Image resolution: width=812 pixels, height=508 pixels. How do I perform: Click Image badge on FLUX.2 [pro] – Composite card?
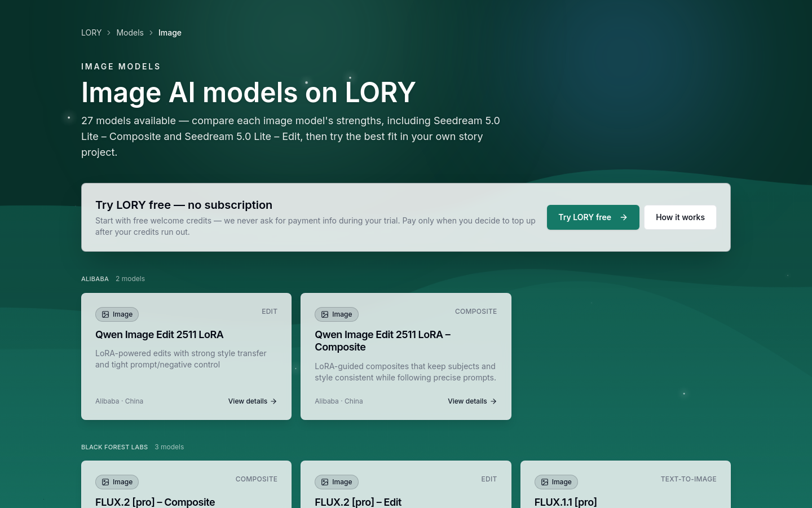tap(117, 482)
